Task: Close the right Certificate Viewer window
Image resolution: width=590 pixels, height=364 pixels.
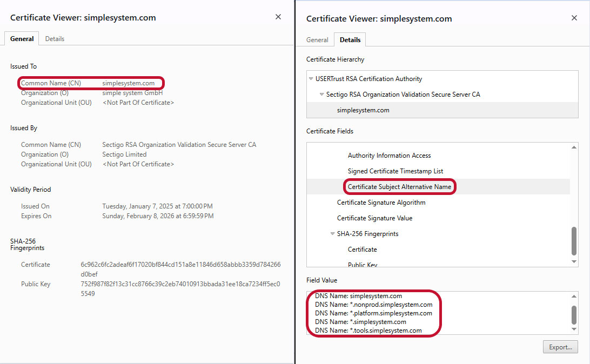Action: coord(574,18)
